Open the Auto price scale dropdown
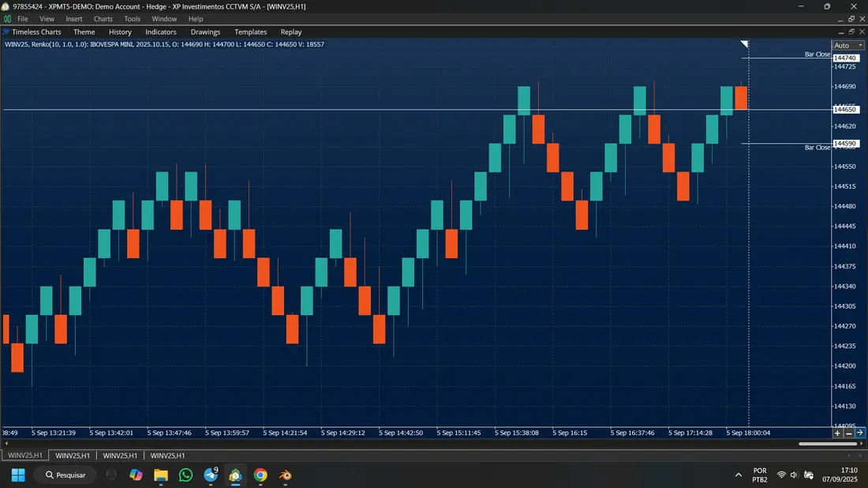868x488 pixels. point(847,46)
